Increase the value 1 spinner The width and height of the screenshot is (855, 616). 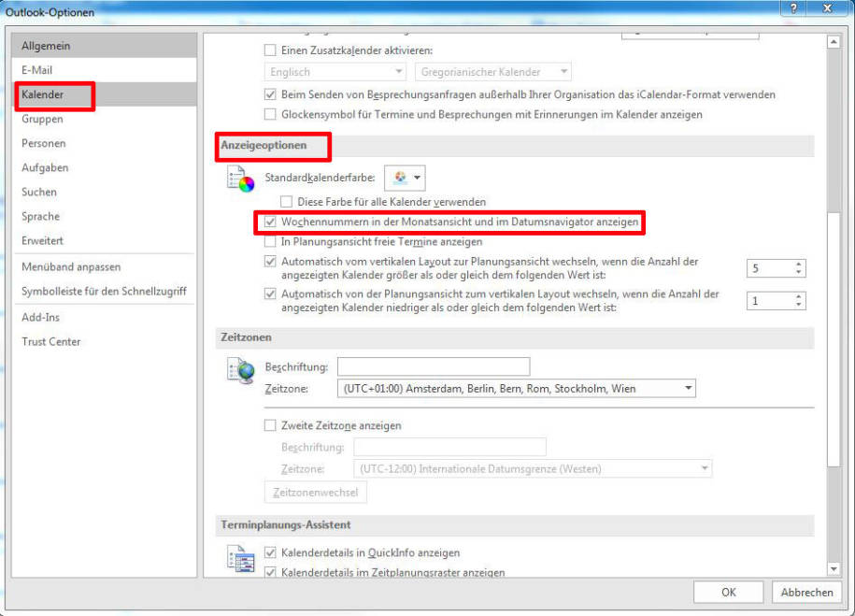798,297
